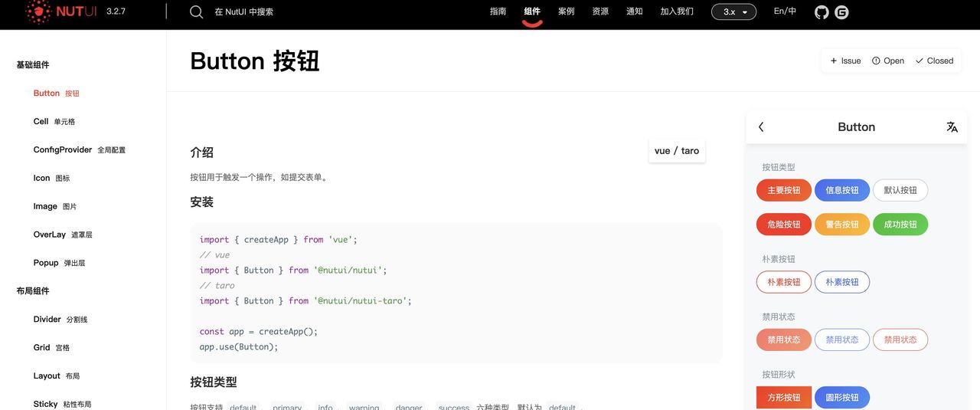View Open issues link
This screenshot has width=980, height=410.
tap(888, 61)
